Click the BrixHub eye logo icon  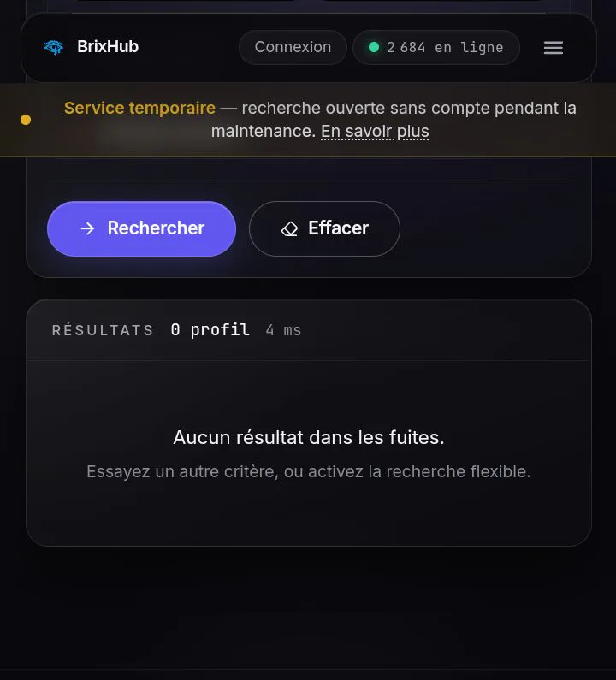54,47
